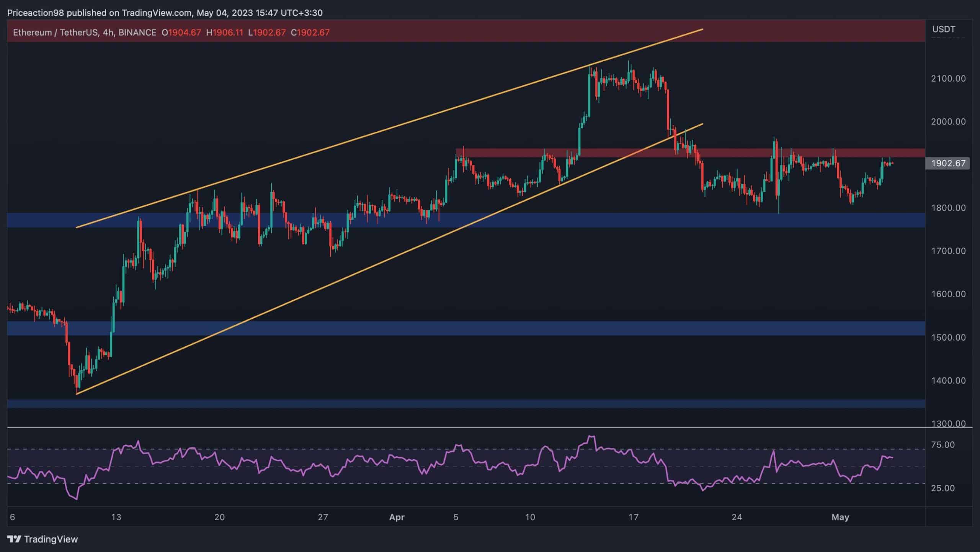This screenshot has height=552, width=980.
Task: Click the TradingView logo icon
Action: click(x=14, y=539)
